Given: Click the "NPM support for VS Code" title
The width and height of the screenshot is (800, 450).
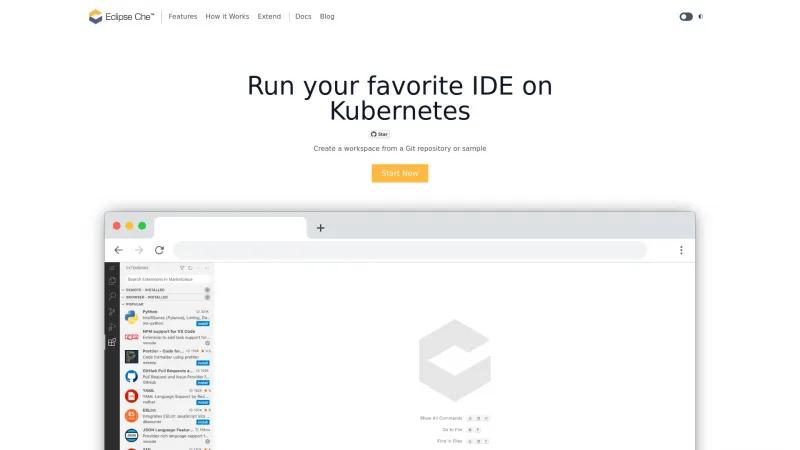Looking at the screenshot, I should [168, 332].
